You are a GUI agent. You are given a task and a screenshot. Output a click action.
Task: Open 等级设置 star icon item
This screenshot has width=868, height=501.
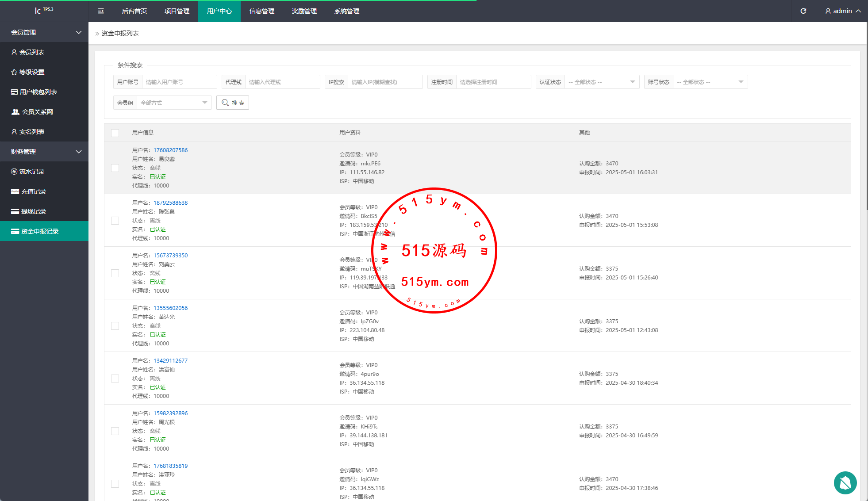pyautogui.click(x=31, y=72)
